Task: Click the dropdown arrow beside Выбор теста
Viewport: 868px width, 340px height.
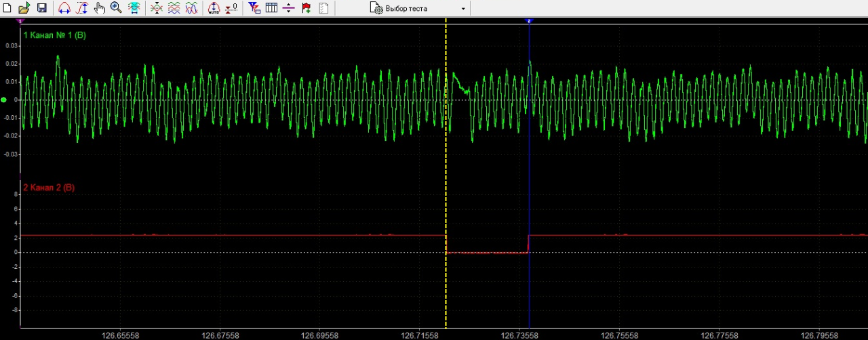Action: point(464,9)
